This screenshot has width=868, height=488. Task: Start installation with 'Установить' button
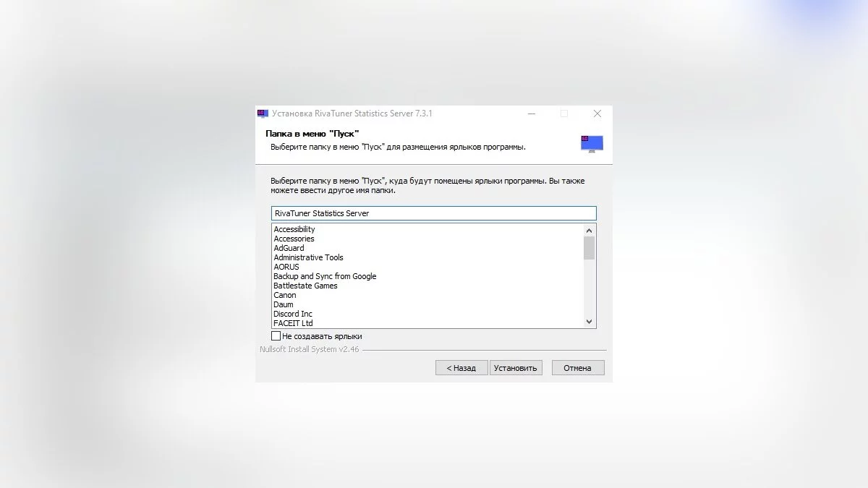(516, 368)
